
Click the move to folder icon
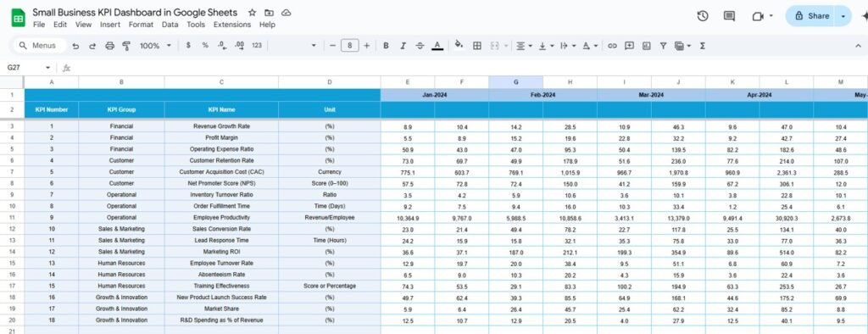pos(269,13)
